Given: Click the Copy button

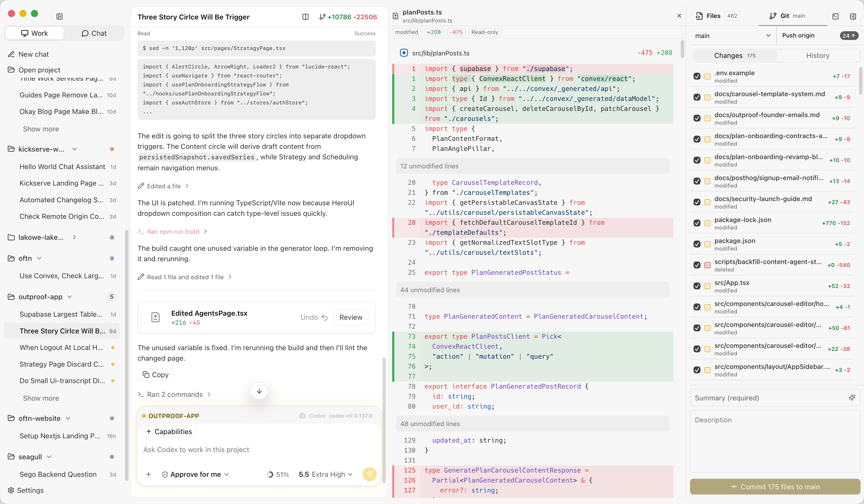Looking at the screenshot, I should click(156, 374).
